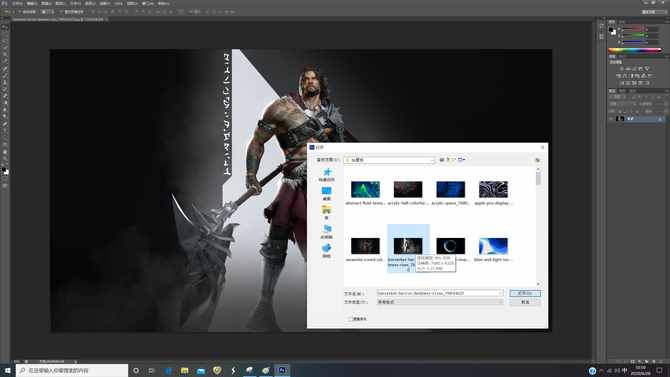Click the Libraries folder icon in dialog sidebar

[x=327, y=210]
